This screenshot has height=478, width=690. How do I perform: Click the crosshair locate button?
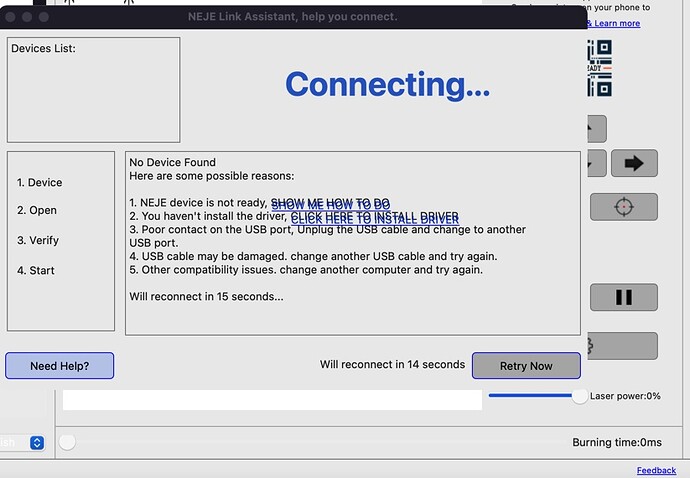click(624, 207)
